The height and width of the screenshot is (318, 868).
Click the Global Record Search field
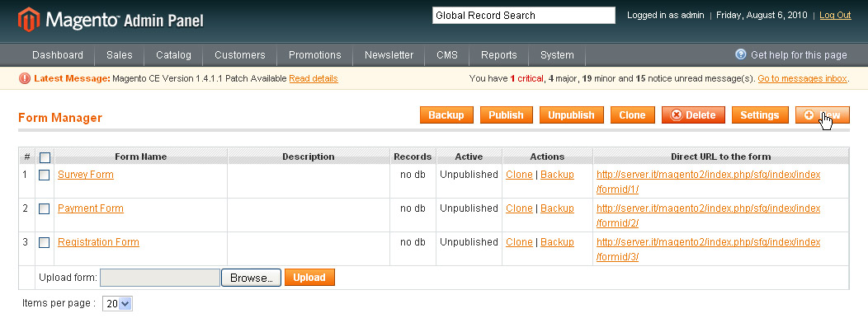pyautogui.click(x=524, y=16)
